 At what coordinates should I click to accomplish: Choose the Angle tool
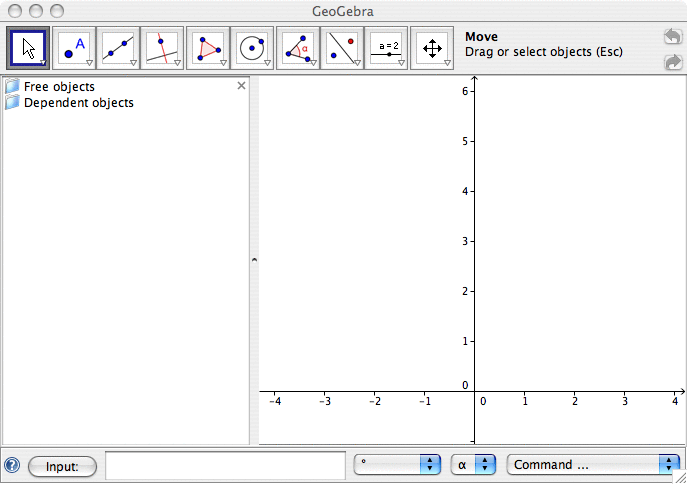click(298, 47)
